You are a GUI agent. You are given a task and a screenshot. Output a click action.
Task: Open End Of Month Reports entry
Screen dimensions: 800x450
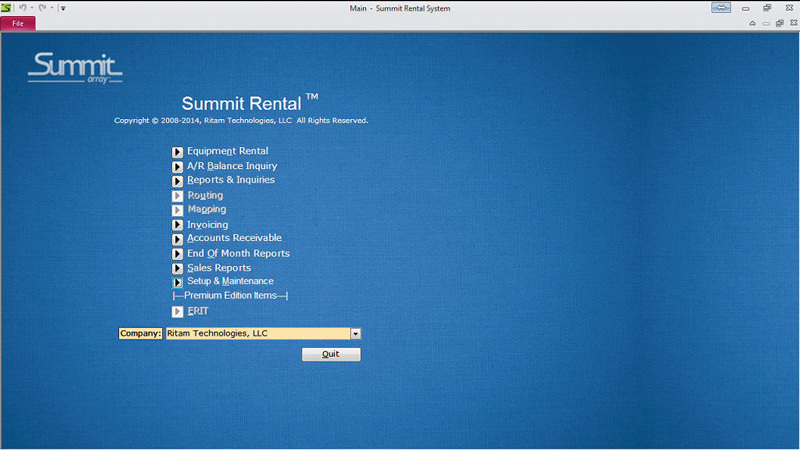[238, 254]
